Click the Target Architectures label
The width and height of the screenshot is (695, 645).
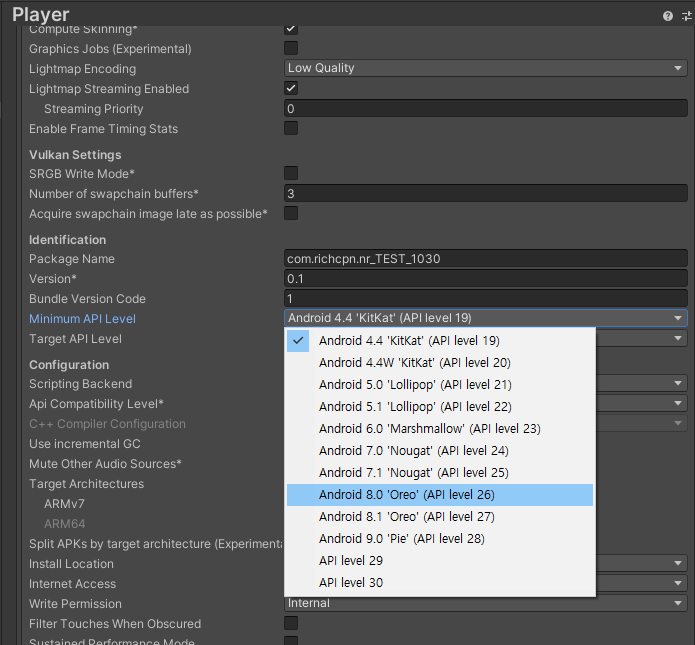pyautogui.click(x=86, y=484)
